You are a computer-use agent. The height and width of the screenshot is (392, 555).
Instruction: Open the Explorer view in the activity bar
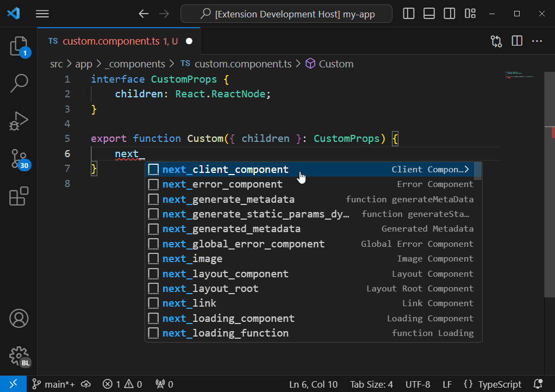[19, 46]
